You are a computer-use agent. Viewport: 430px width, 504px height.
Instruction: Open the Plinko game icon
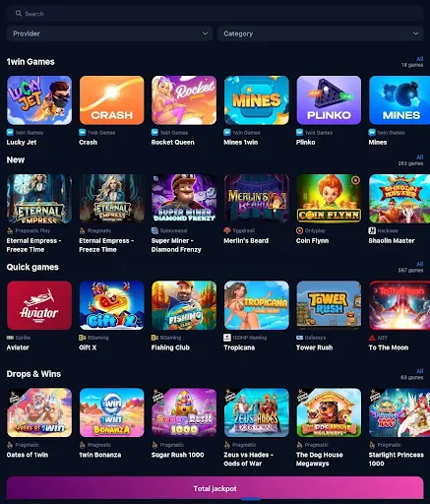click(x=329, y=100)
